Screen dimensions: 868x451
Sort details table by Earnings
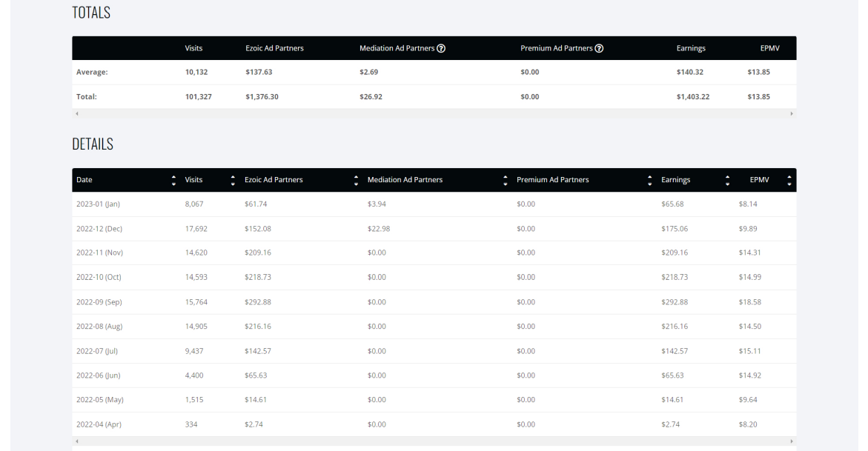point(727,180)
